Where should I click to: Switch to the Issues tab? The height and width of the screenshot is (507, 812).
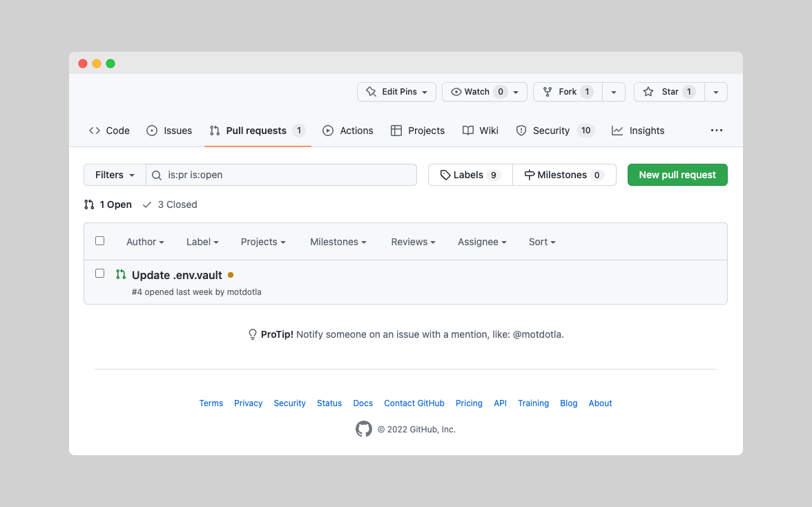[x=170, y=131]
